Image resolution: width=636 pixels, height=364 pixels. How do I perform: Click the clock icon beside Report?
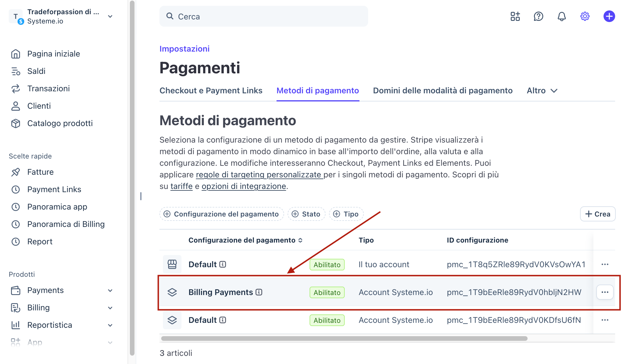pyautogui.click(x=16, y=242)
